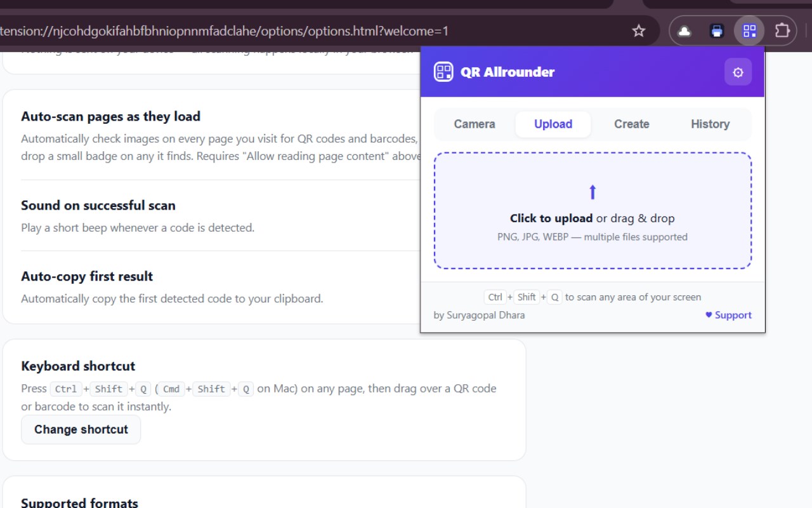Image resolution: width=812 pixels, height=508 pixels.
Task: Click the QR Allrounder logo in popup header
Action: (443, 72)
